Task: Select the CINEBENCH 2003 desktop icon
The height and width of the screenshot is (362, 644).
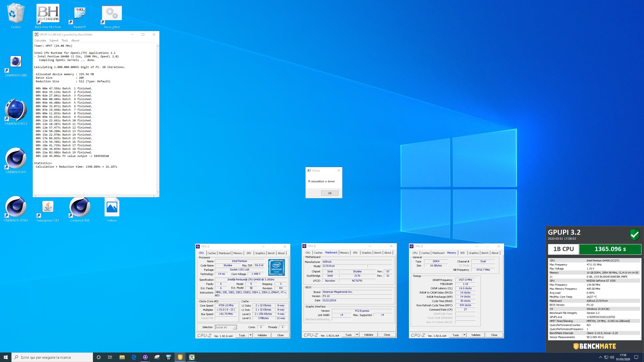Action: click(16, 64)
